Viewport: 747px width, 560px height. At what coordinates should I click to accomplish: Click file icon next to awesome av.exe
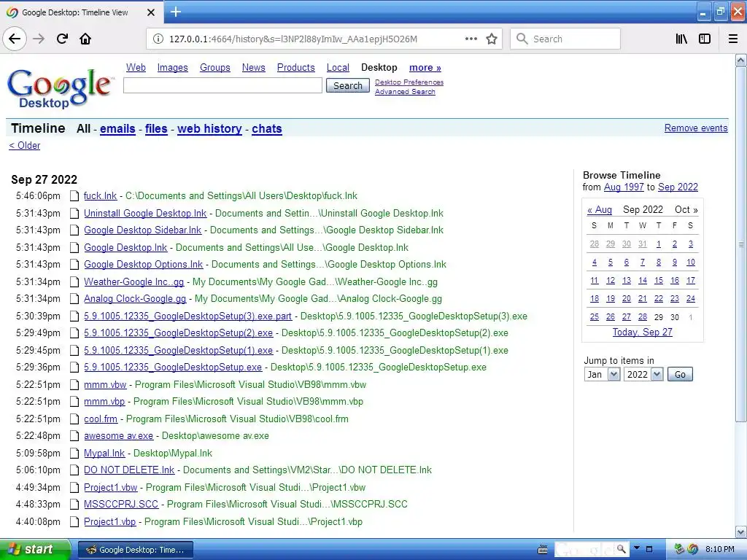tap(74, 436)
